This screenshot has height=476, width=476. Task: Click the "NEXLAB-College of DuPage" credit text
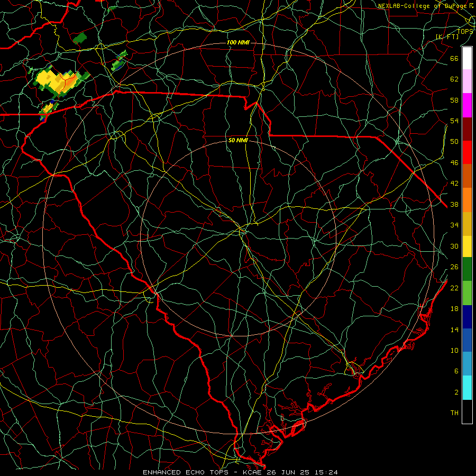(424, 6)
